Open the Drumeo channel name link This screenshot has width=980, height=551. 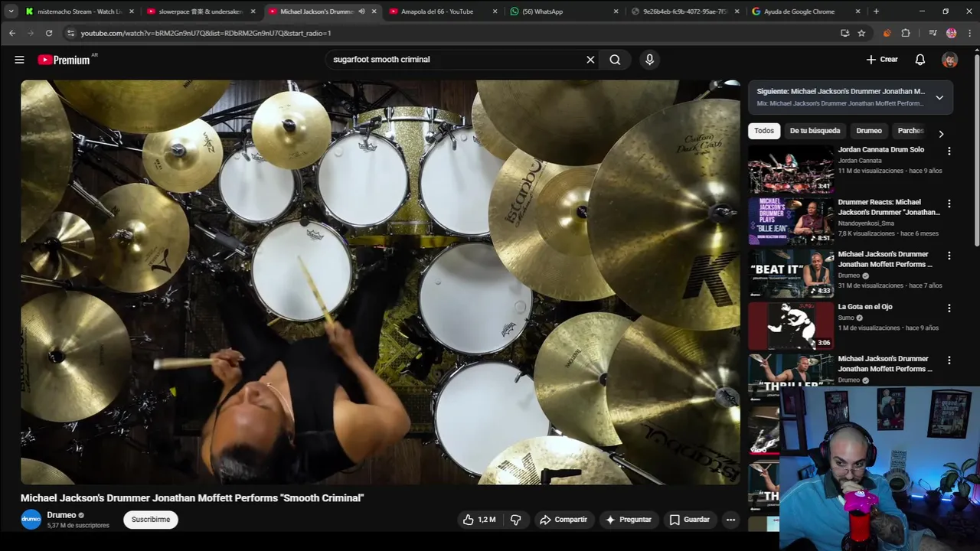tap(61, 515)
